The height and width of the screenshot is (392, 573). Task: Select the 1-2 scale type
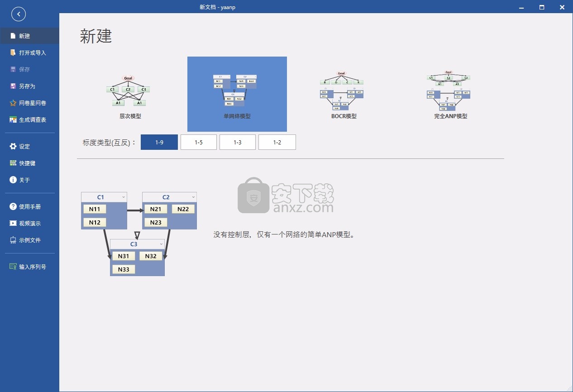click(x=277, y=142)
